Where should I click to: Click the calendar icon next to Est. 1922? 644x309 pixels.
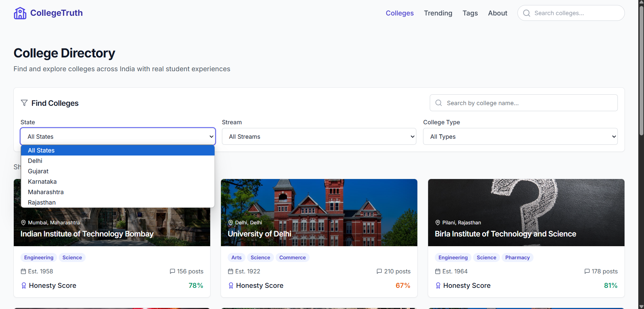pos(231,271)
